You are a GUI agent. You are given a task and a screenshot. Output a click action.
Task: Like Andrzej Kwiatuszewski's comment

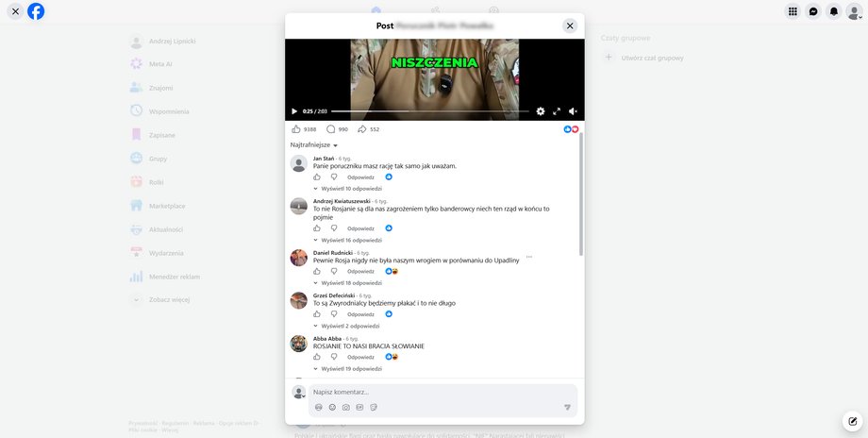tap(317, 228)
